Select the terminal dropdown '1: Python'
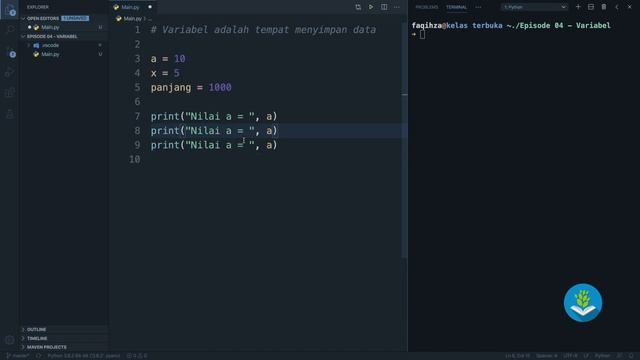Image resolution: width=640 pixels, height=360 pixels. pyautogui.click(x=534, y=7)
